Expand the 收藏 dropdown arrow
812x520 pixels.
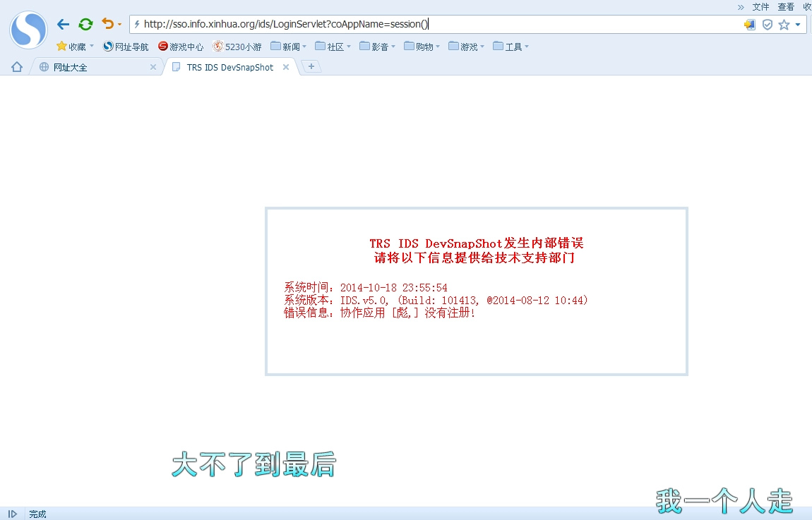[x=92, y=46]
